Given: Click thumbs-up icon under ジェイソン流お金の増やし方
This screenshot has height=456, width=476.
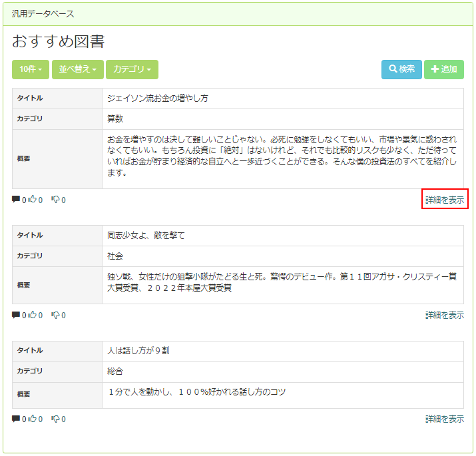Looking at the screenshot, I should coord(33,200).
